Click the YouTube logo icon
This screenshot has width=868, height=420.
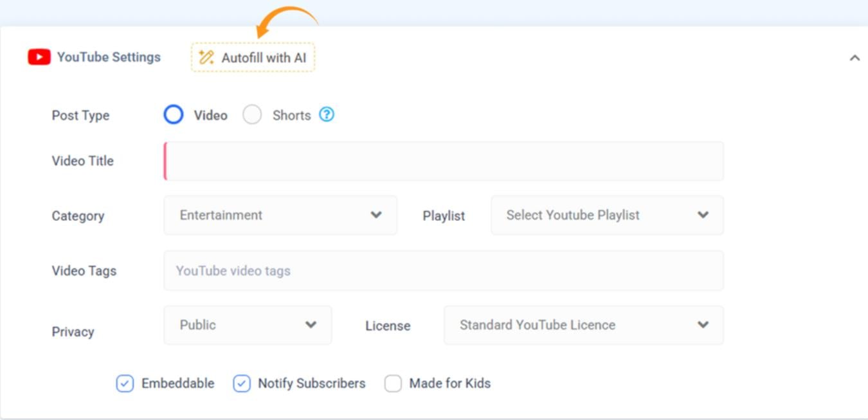pyautogui.click(x=39, y=57)
